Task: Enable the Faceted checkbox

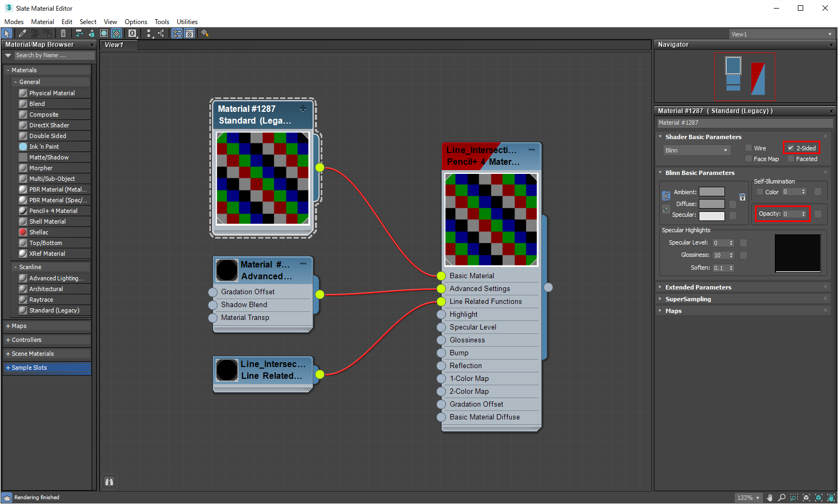Action: click(x=791, y=159)
